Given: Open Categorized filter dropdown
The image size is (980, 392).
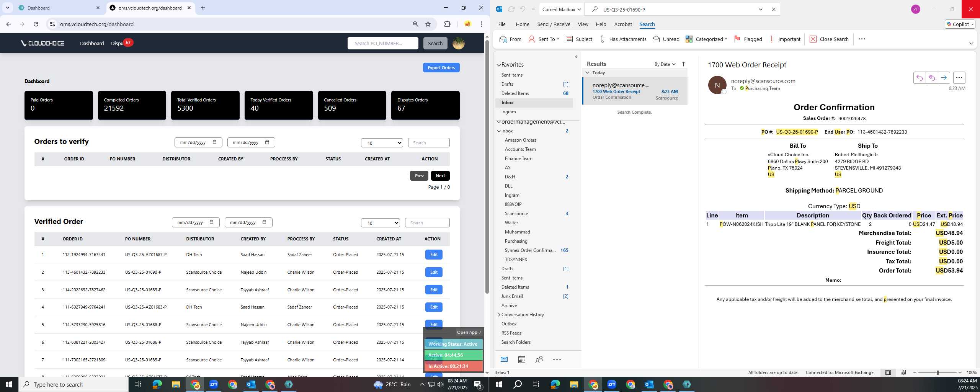Looking at the screenshot, I should click(x=706, y=39).
